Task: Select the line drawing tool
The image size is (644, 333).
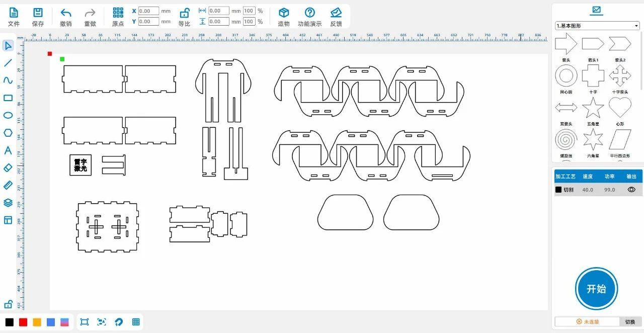Action: [x=8, y=63]
